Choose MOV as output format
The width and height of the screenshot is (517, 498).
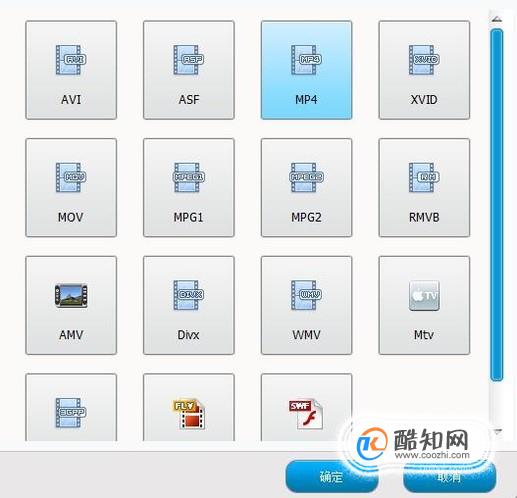pyautogui.click(x=71, y=188)
